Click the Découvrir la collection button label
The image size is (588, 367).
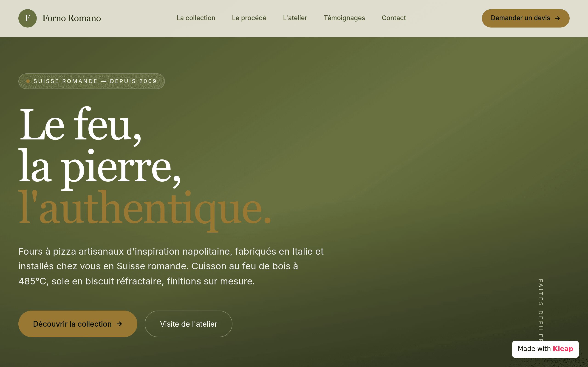click(x=72, y=324)
